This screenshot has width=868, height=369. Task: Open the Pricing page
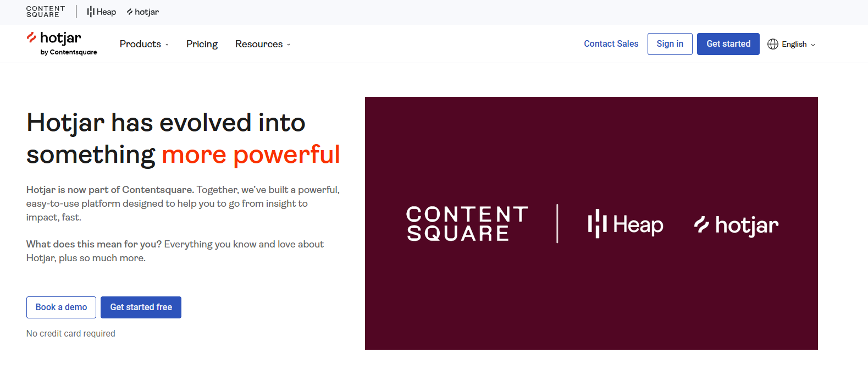point(202,44)
